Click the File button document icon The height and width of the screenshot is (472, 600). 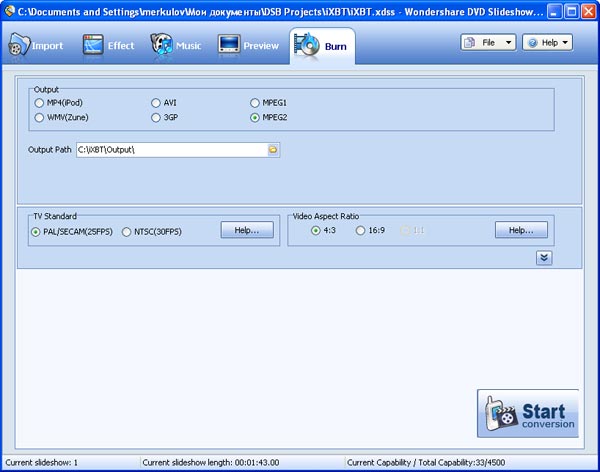click(470, 43)
